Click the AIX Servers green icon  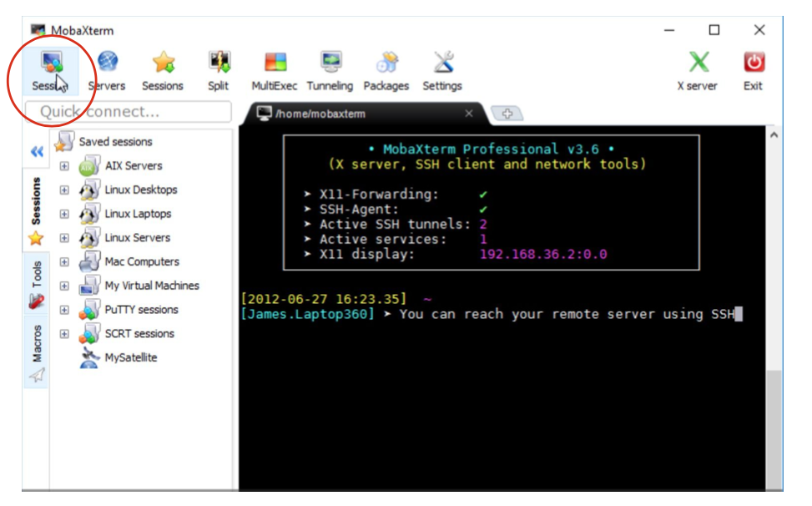[x=89, y=165]
